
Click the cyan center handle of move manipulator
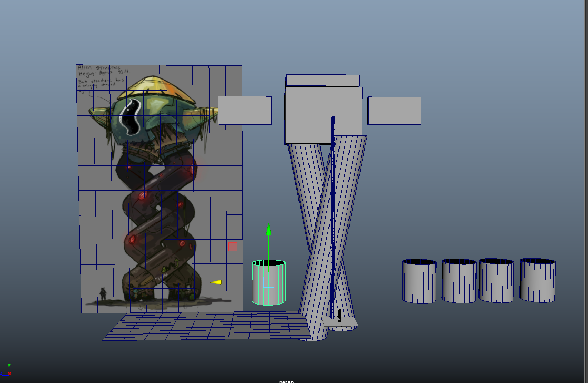tap(268, 282)
